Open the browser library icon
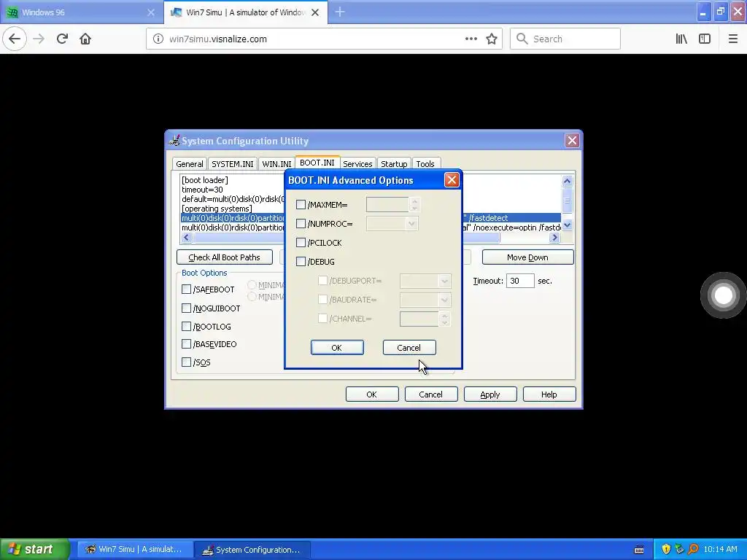This screenshot has width=747, height=560. point(681,39)
